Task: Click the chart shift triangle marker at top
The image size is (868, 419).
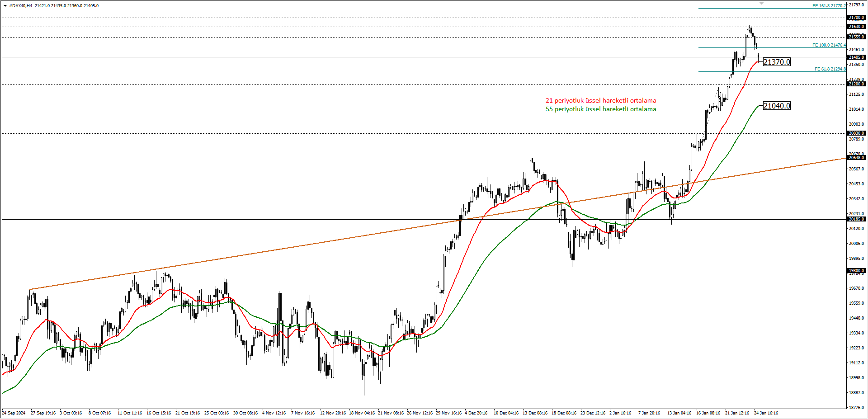Action: [761, 3]
